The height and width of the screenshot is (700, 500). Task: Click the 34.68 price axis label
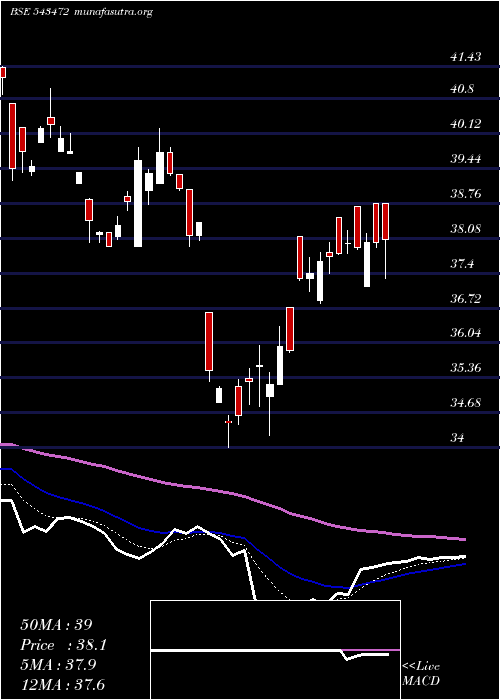(x=465, y=403)
